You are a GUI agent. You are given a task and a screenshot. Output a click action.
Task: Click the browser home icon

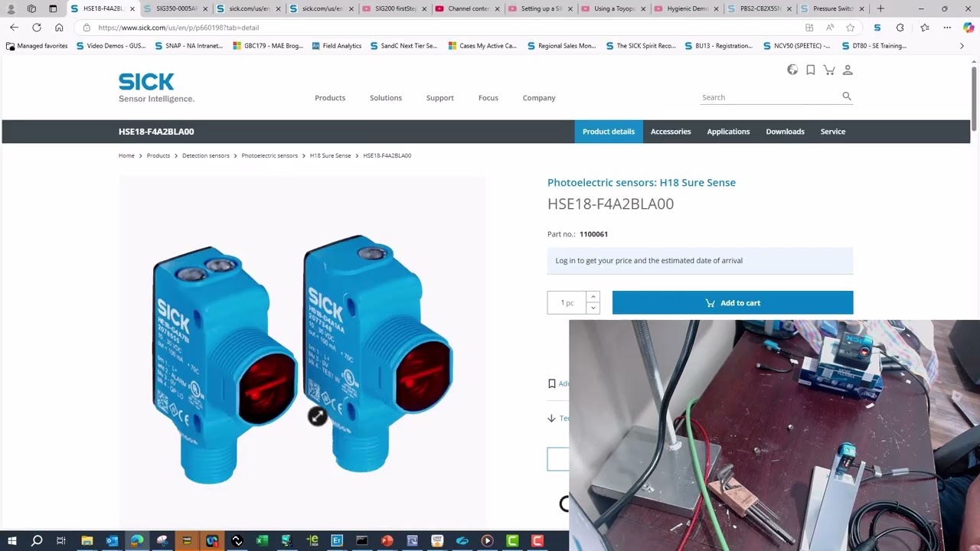[x=59, y=28]
